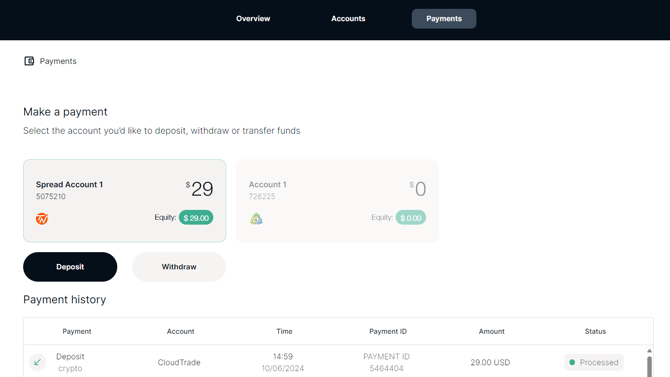Screen dimensions: 670x377
Task: Click the Payment history heading
Action: click(x=65, y=300)
